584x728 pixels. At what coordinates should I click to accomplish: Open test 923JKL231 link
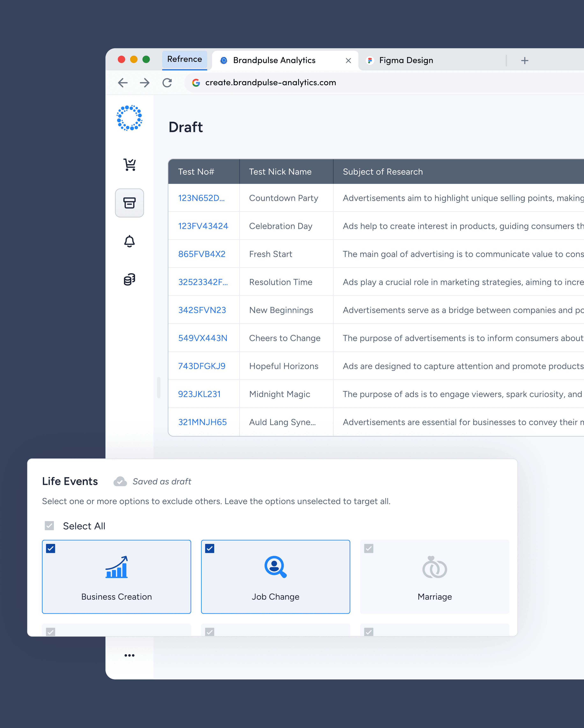coord(199,394)
